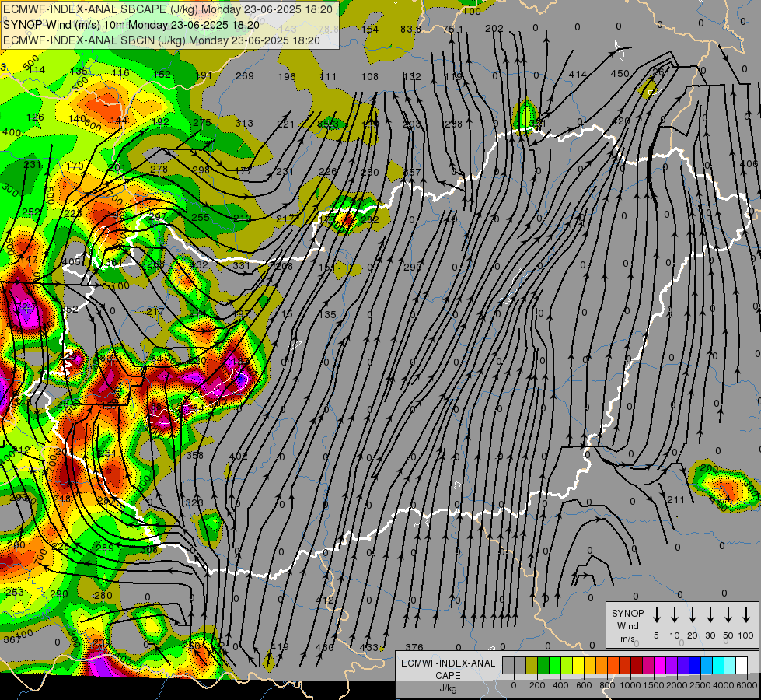Click the map value 152
This screenshot has width=761, height=700.
pyautogui.click(x=162, y=74)
